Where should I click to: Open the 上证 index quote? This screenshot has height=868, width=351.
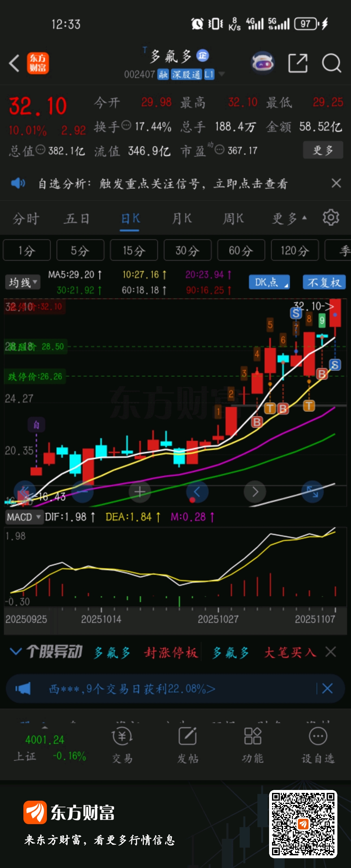[x=50, y=748]
